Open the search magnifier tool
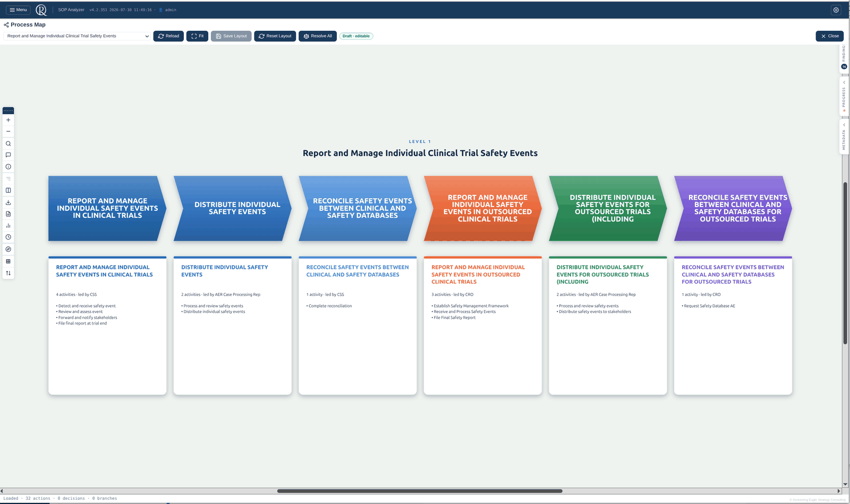The height and width of the screenshot is (504, 850). (x=8, y=143)
